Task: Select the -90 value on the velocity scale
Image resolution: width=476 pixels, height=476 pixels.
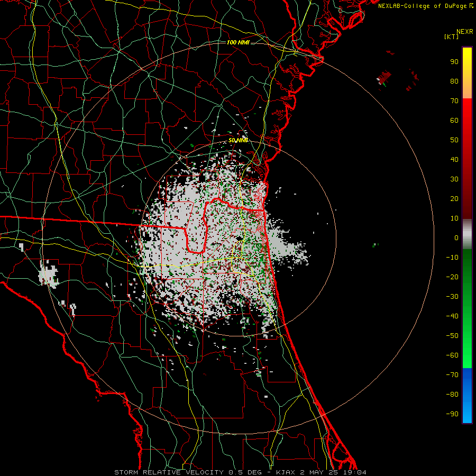Action: point(452,414)
